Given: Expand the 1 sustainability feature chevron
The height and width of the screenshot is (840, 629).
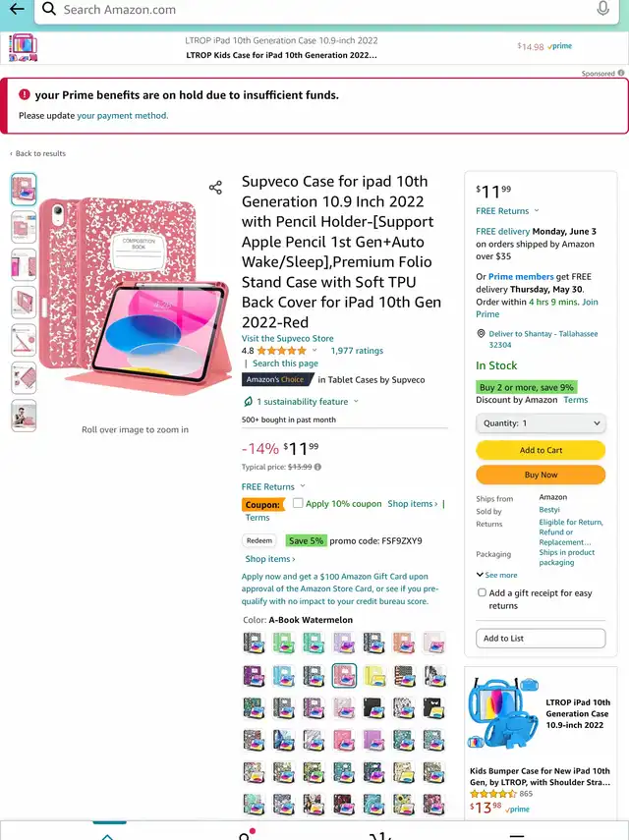Looking at the screenshot, I should (x=356, y=401).
